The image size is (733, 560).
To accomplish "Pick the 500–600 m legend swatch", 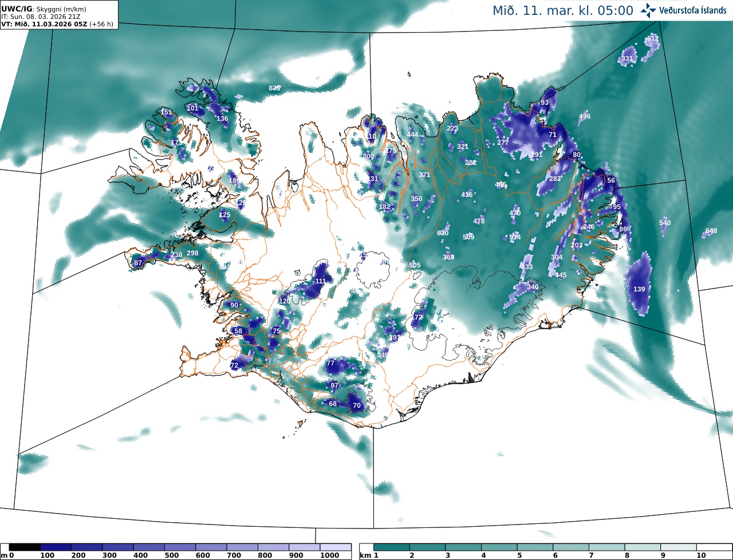I will pyautogui.click(x=180, y=547).
